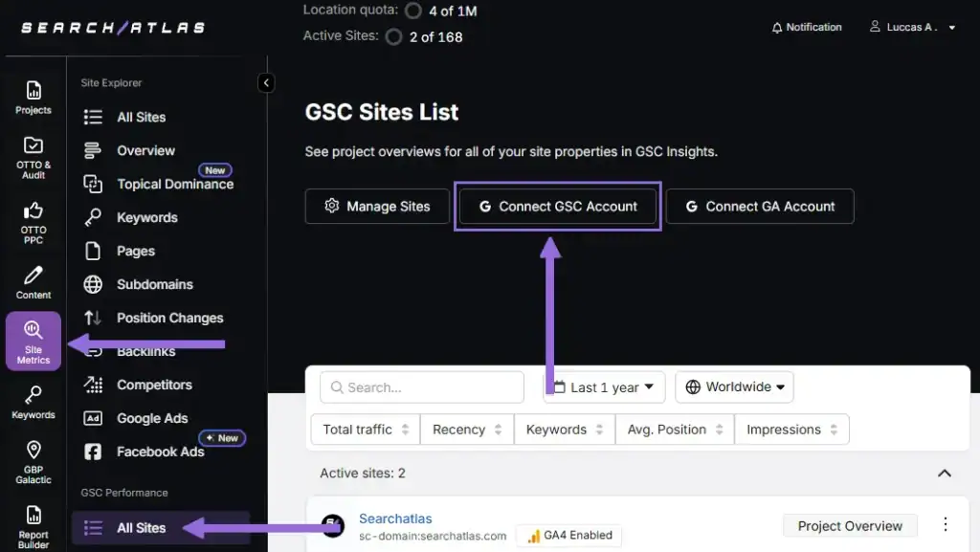This screenshot has height=552, width=980.
Task: Open the Projects section in sidebar
Action: [33, 99]
